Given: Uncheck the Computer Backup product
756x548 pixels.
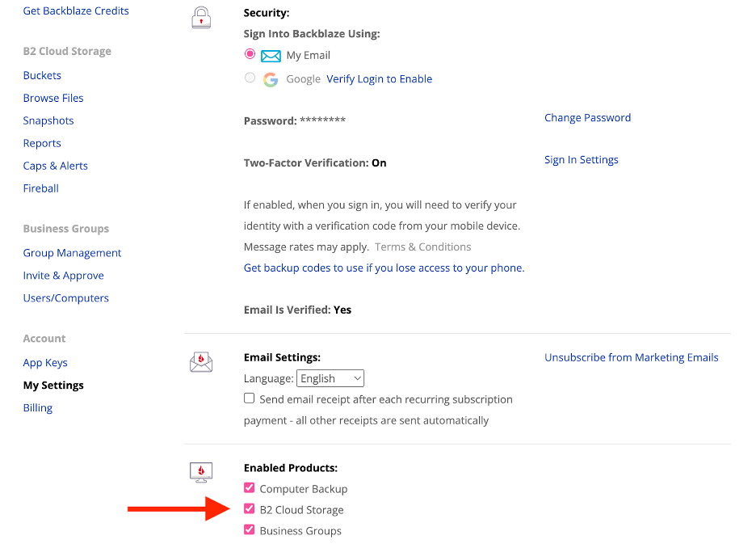Looking at the screenshot, I should pos(250,488).
